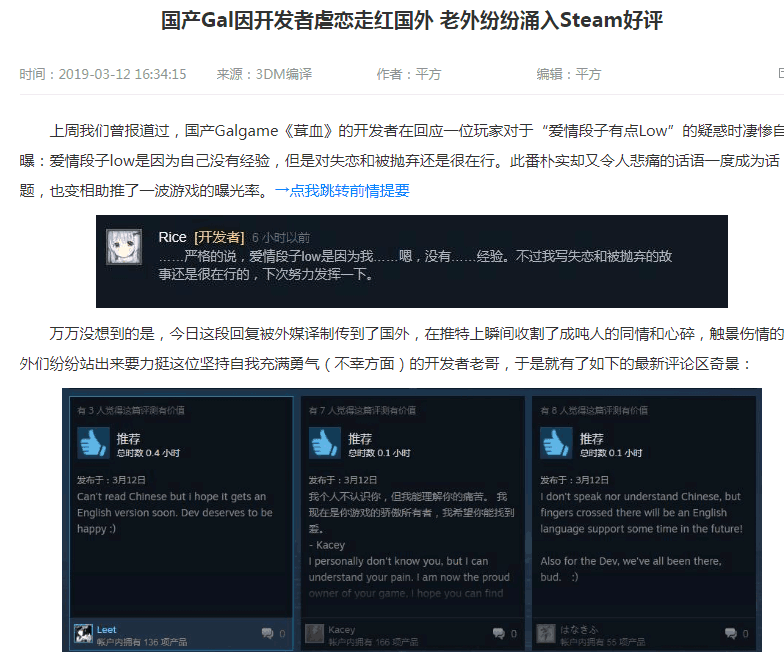Click the Steam reviews screenshot image
This screenshot has width=784, height=657.
[412, 520]
